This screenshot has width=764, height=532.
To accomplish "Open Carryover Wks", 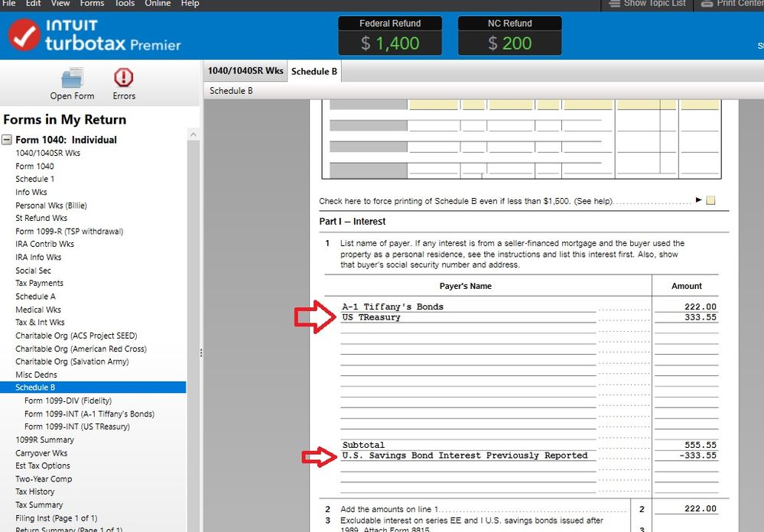I will [x=41, y=453].
